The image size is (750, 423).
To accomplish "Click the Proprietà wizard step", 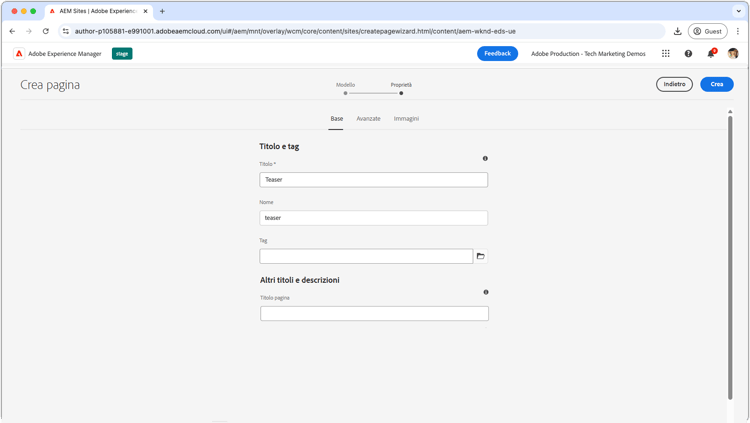I will (401, 88).
